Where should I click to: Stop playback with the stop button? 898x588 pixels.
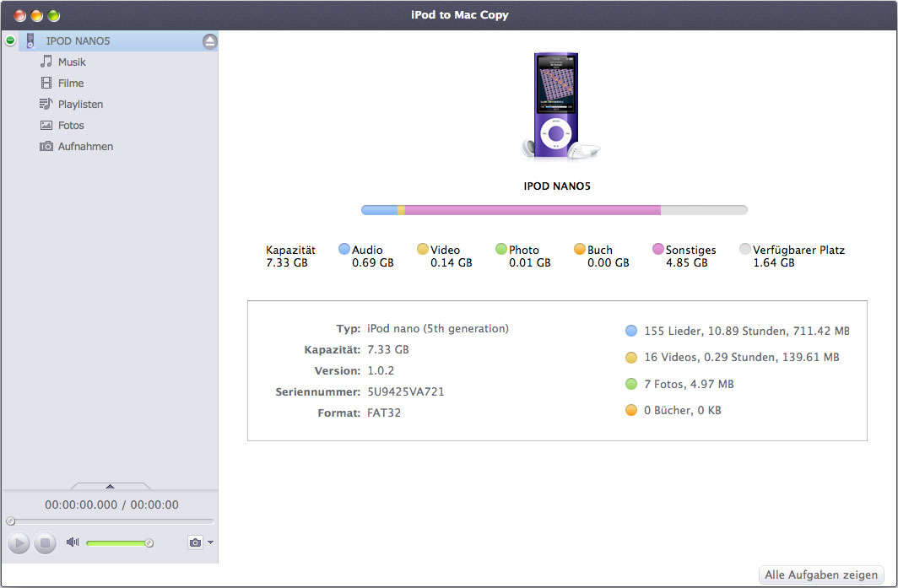pos(45,542)
